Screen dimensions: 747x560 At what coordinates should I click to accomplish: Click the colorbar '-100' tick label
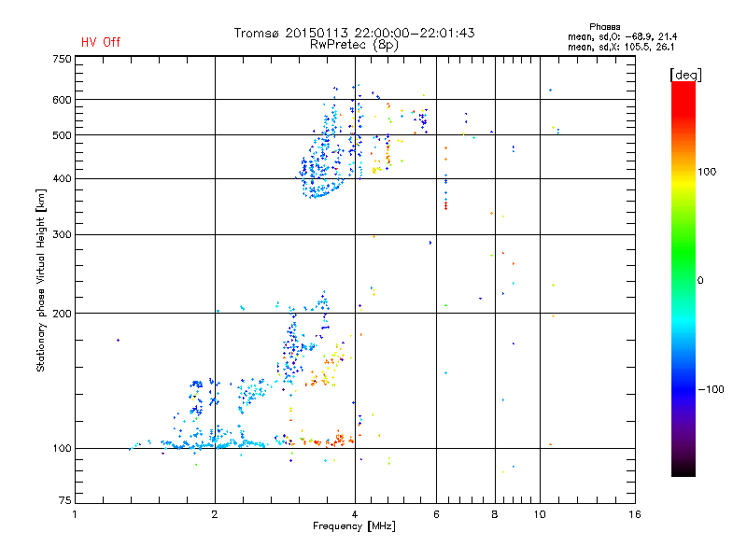711,389
